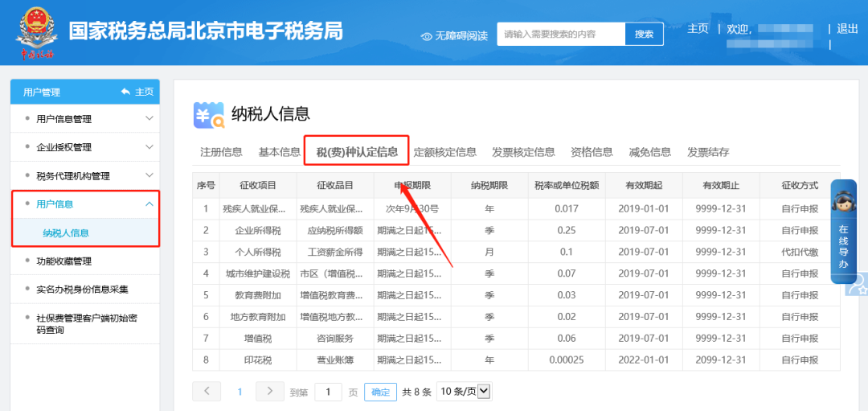Click 代扣代缴 cell

[800, 252]
